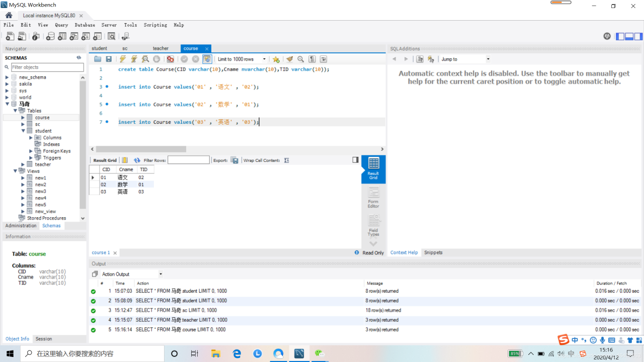The height and width of the screenshot is (362, 644).
Task: Click the editor horizontal scrollbar thumb
Action: coord(140,149)
